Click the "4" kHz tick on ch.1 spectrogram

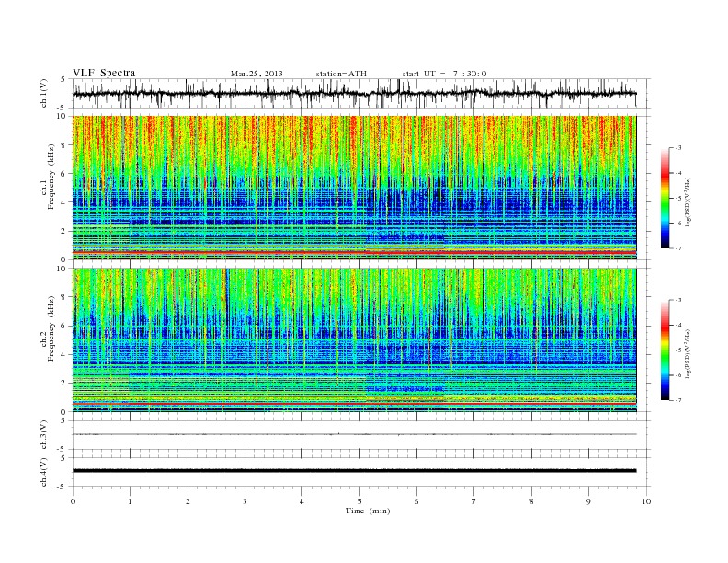pos(64,202)
